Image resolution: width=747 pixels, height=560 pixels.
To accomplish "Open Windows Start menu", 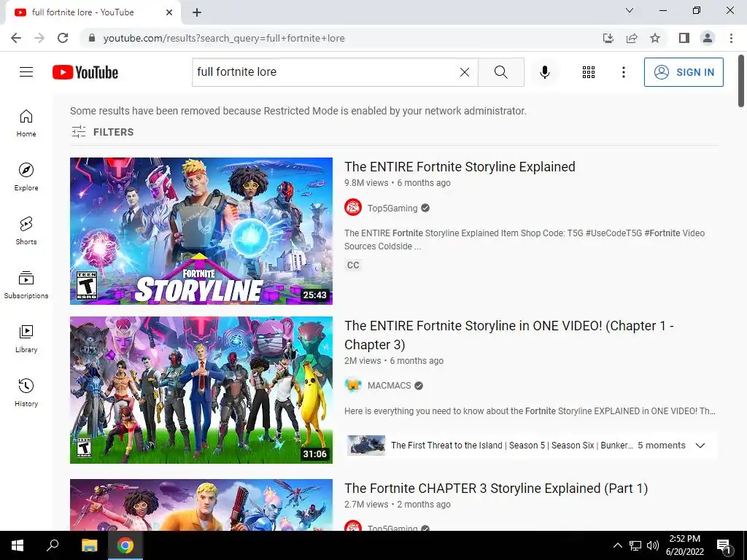I will click(18, 545).
